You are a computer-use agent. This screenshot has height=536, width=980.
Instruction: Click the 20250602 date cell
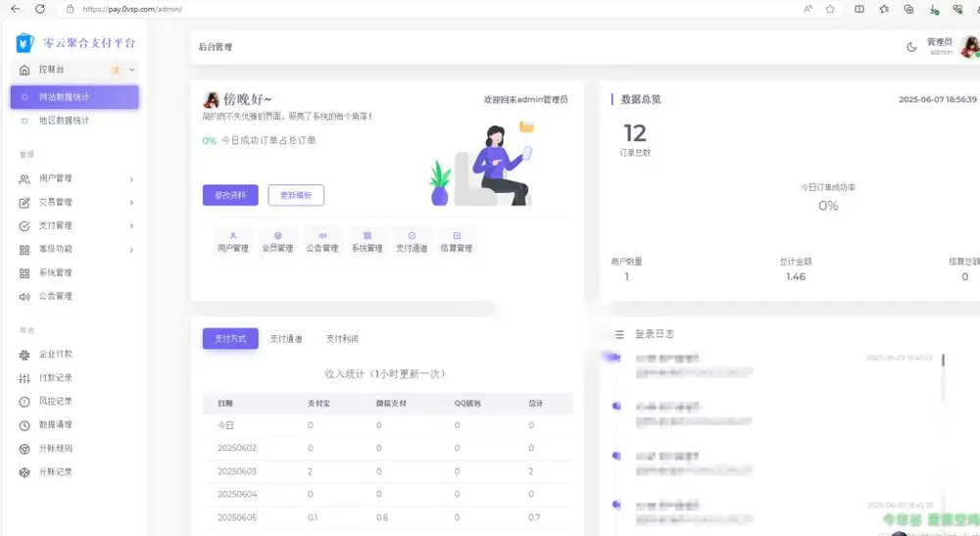[237, 448]
